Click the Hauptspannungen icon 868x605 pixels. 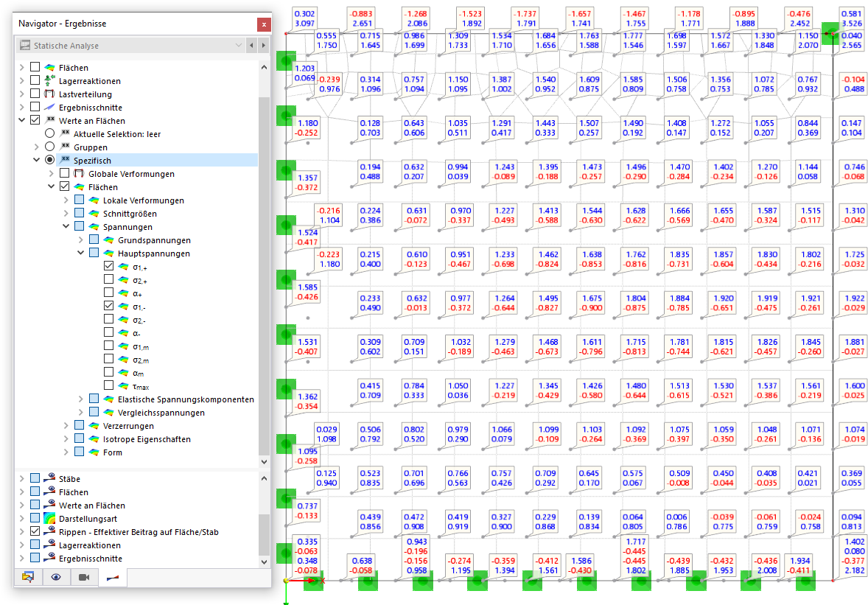108,253
